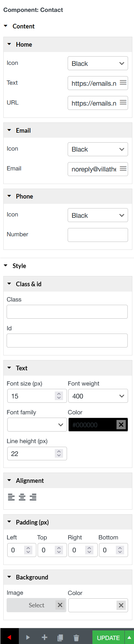Click the duplicate component icon
The width and height of the screenshot is (134, 644).
click(x=60, y=637)
